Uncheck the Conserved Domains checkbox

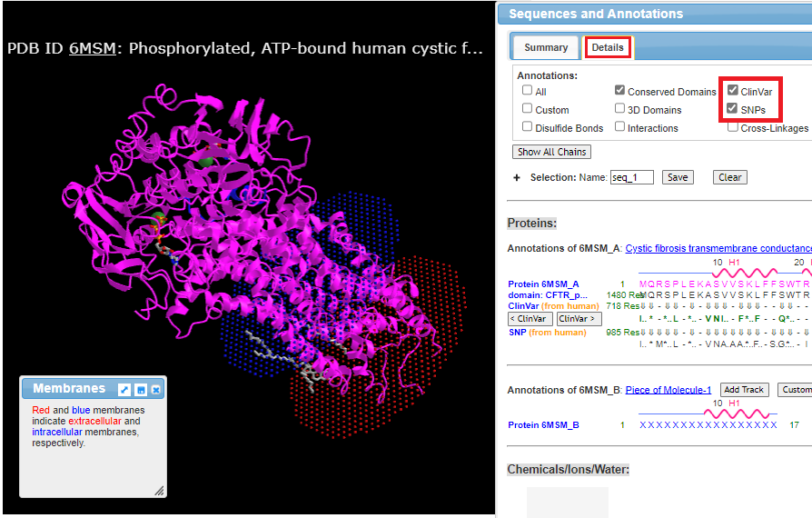pyautogui.click(x=619, y=90)
